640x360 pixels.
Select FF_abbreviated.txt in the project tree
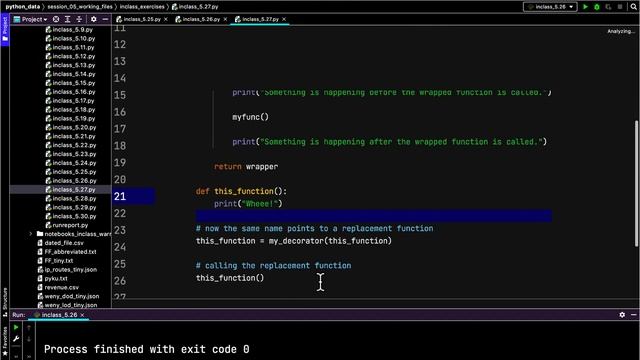tap(67, 252)
